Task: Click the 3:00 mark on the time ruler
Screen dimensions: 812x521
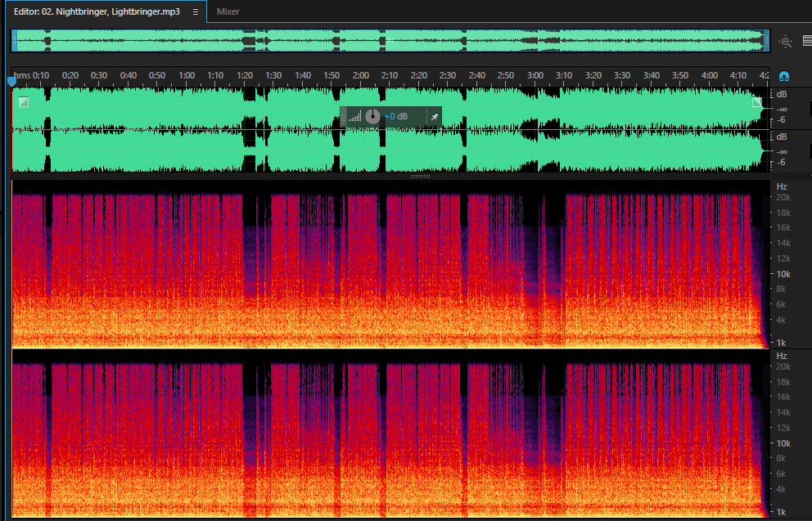Action: pyautogui.click(x=535, y=75)
